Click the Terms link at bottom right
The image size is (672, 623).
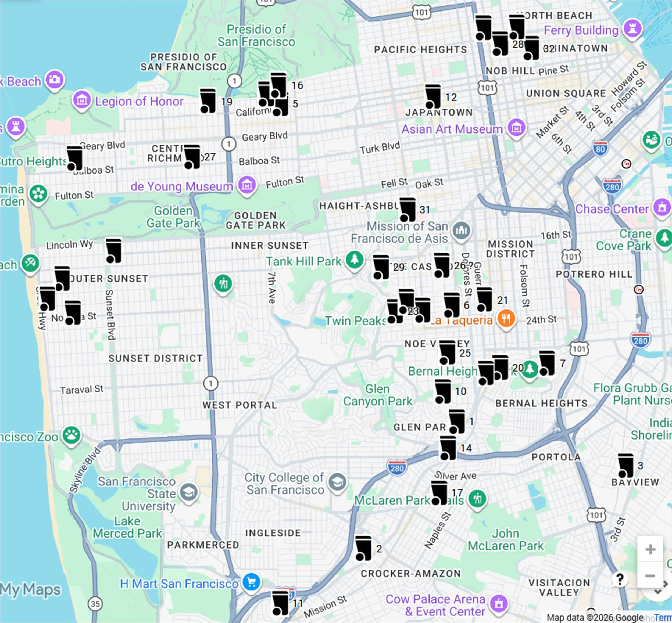point(663,618)
